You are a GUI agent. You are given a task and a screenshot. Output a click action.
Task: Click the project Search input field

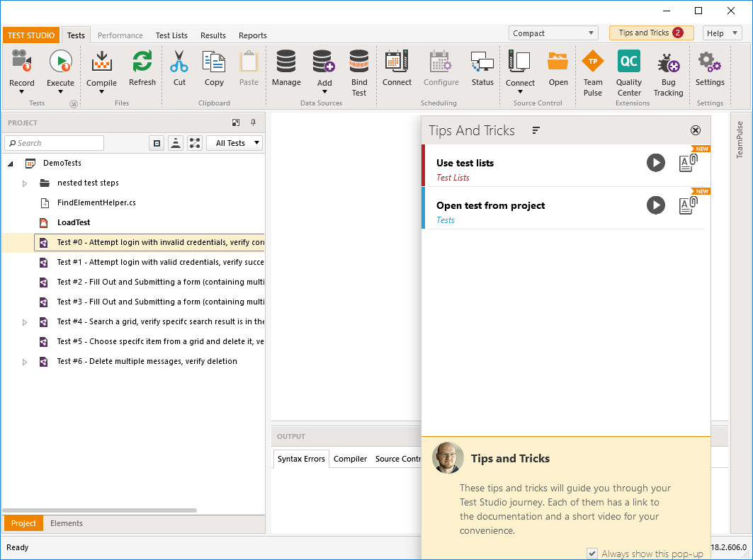pyautogui.click(x=57, y=143)
